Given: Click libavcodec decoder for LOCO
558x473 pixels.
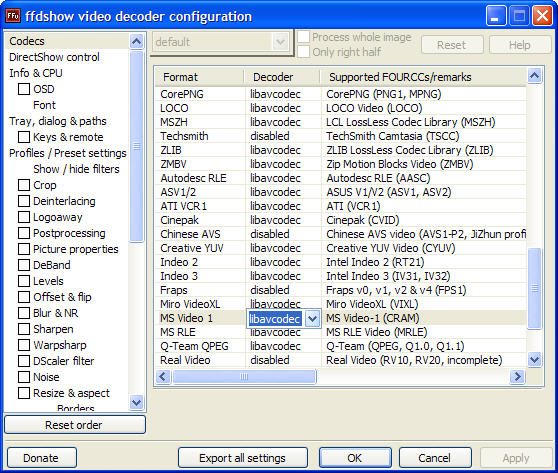Looking at the screenshot, I should click(x=275, y=108).
